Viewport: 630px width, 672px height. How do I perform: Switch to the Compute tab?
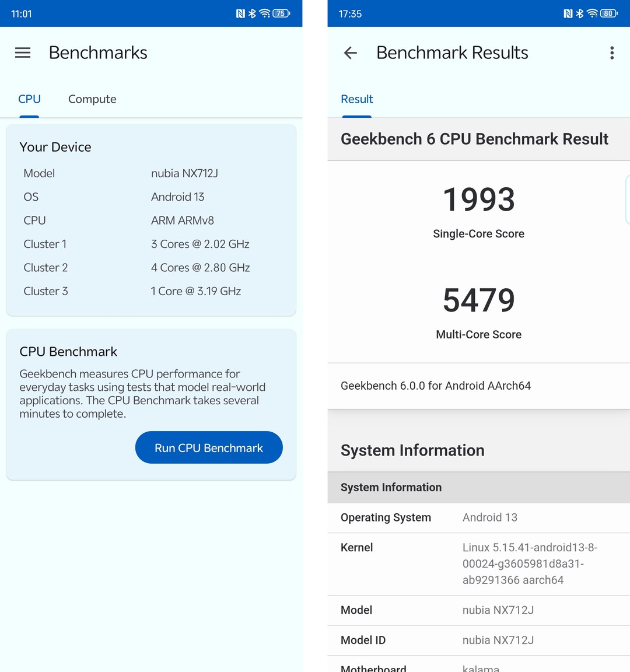92,99
